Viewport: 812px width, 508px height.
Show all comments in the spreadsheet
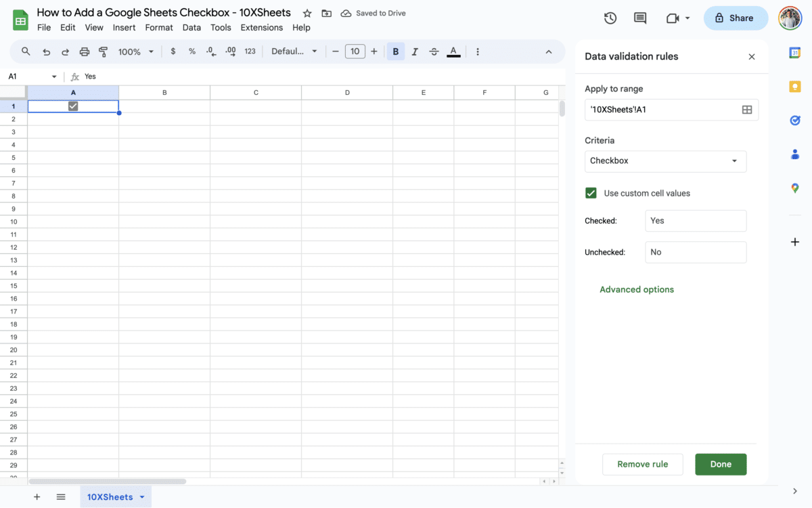pyautogui.click(x=639, y=18)
